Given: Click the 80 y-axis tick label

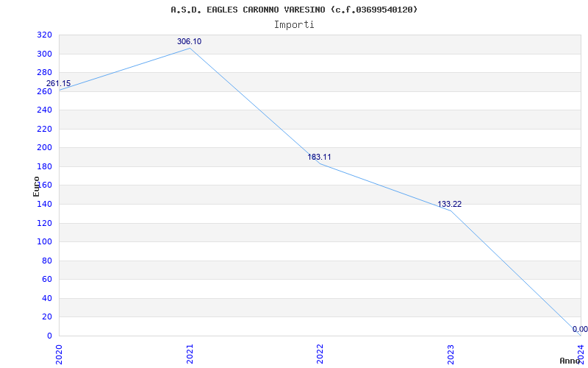Looking at the screenshot, I should (x=47, y=261).
